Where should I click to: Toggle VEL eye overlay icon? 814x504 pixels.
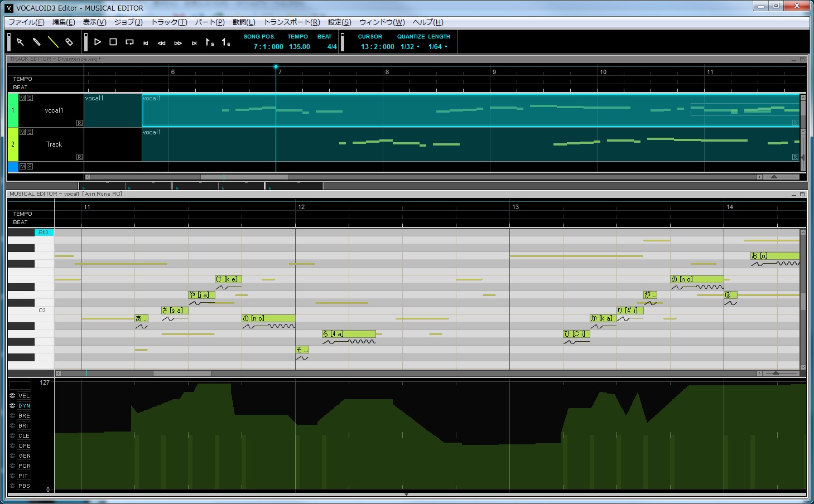pos(12,395)
